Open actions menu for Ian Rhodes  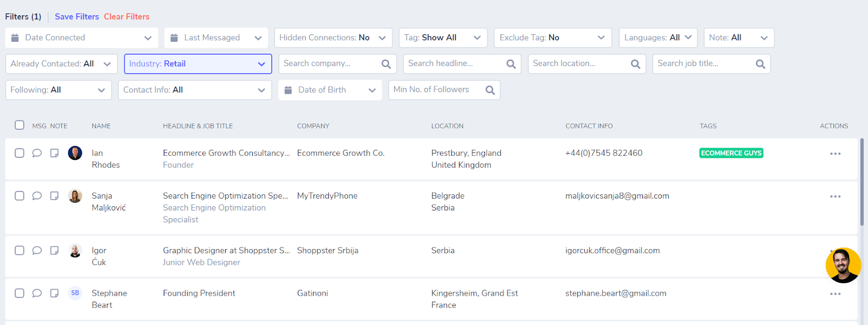835,154
